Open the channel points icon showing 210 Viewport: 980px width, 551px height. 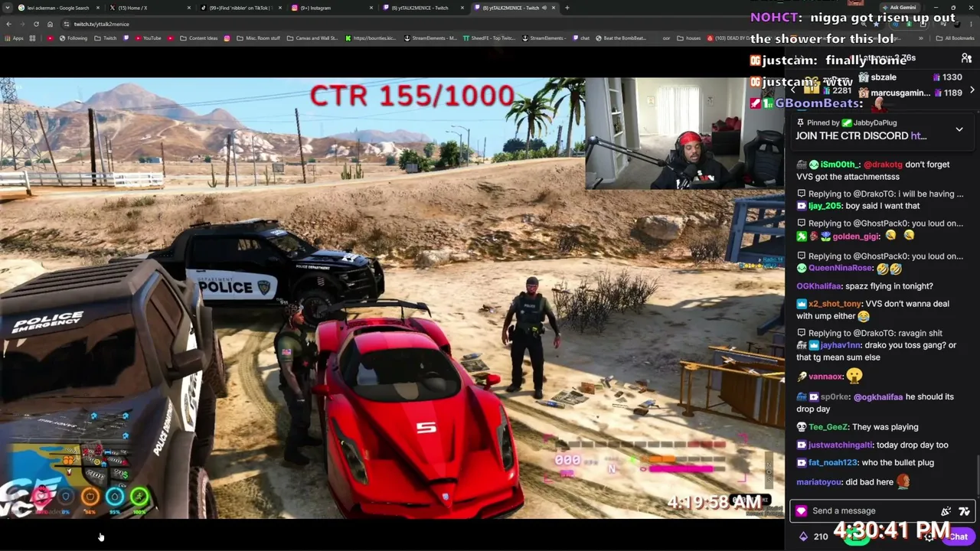click(x=814, y=536)
